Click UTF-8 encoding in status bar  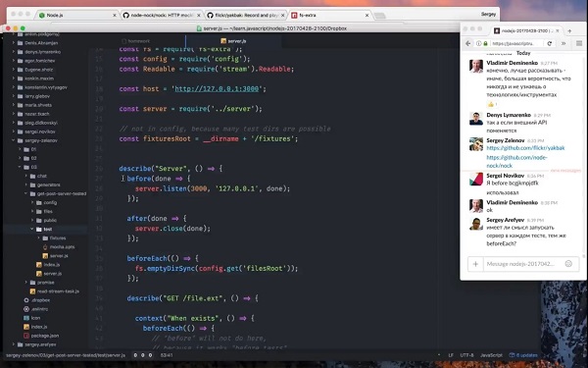pyautogui.click(x=466, y=355)
